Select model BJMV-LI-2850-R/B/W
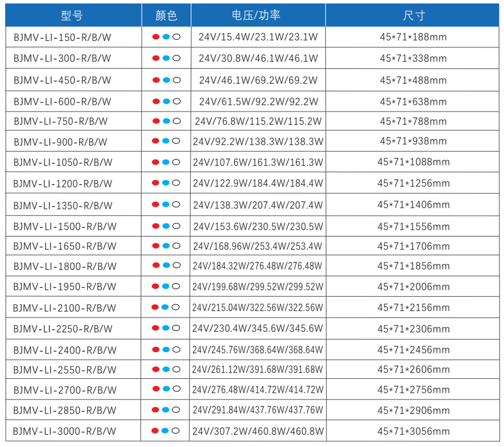Screen dimensions: 504x447 point(65,411)
